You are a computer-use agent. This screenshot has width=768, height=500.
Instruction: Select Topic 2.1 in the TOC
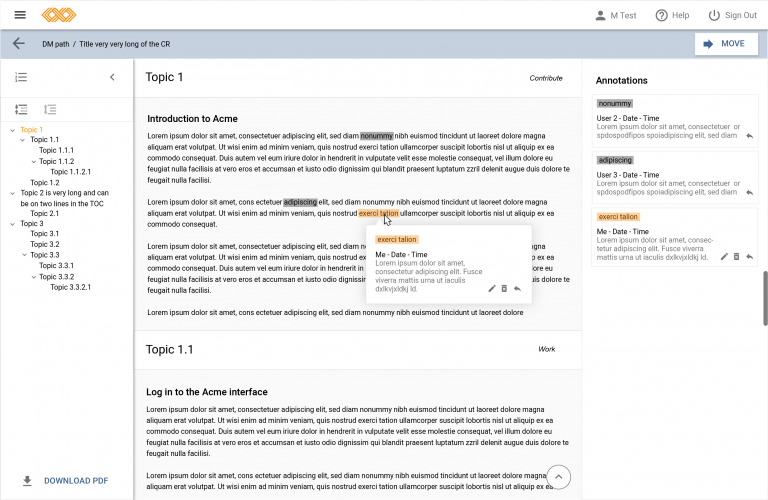(x=45, y=214)
